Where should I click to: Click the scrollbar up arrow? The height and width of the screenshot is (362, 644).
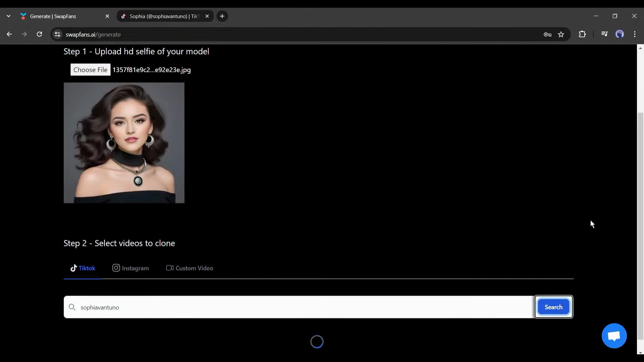[x=640, y=48]
